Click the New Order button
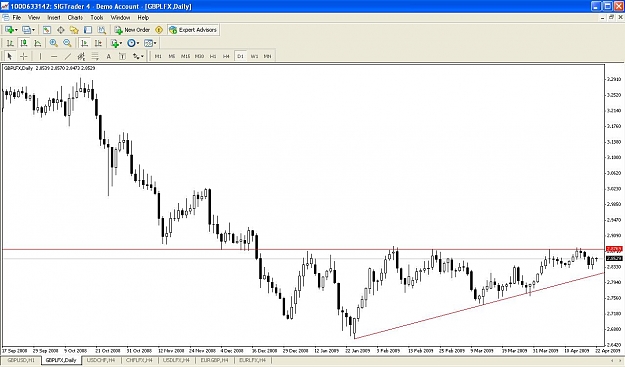 coord(132,30)
